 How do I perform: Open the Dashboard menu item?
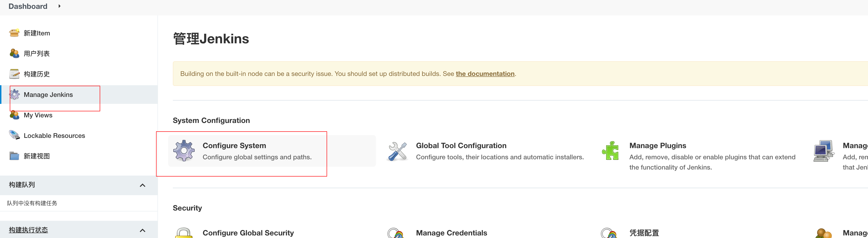pyautogui.click(x=28, y=6)
